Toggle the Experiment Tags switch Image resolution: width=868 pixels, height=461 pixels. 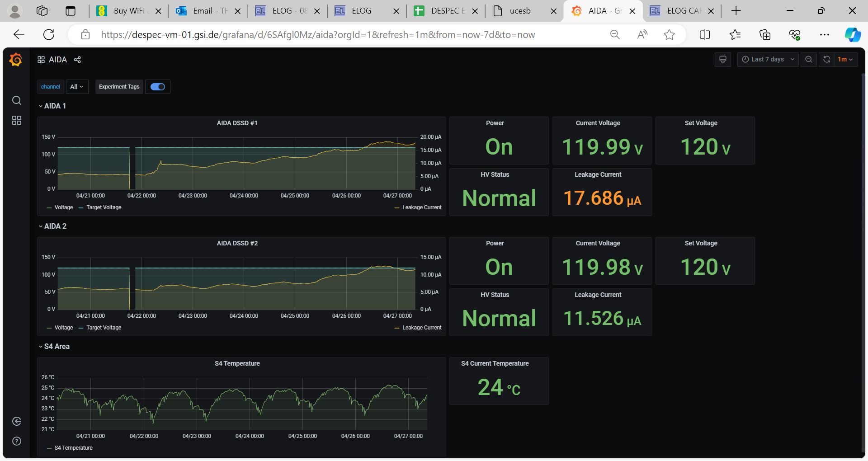pos(157,87)
